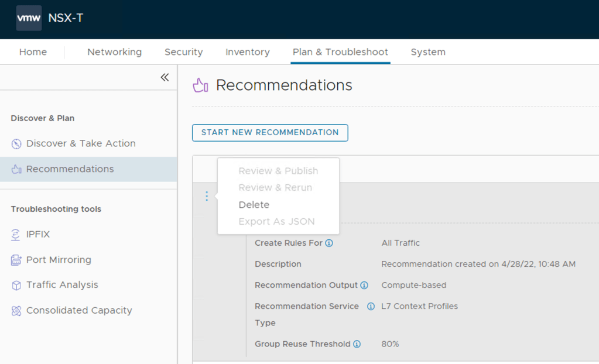Click the IPFIX icon in sidebar
599x364 pixels.
tap(16, 235)
